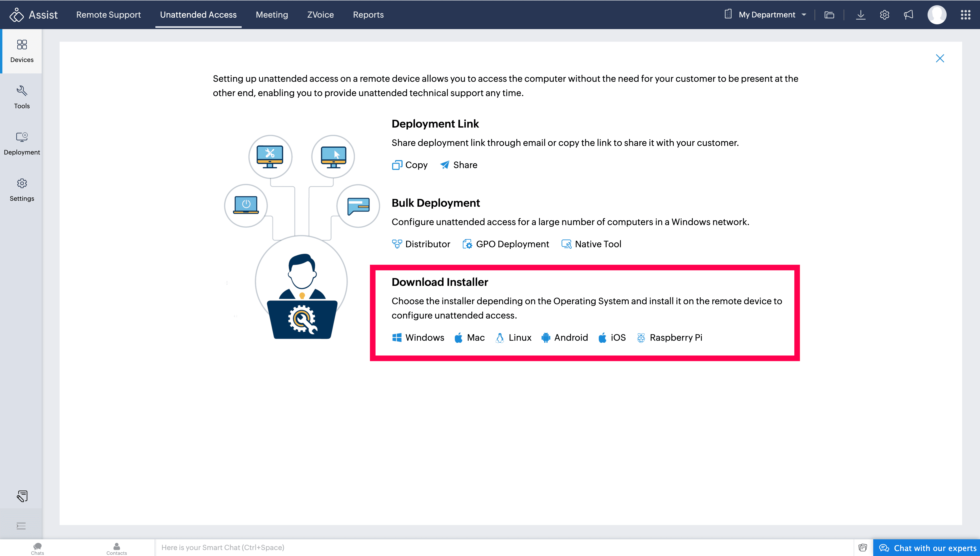This screenshot has height=556, width=980.
Task: Open the top bar gear settings
Action: click(x=885, y=15)
